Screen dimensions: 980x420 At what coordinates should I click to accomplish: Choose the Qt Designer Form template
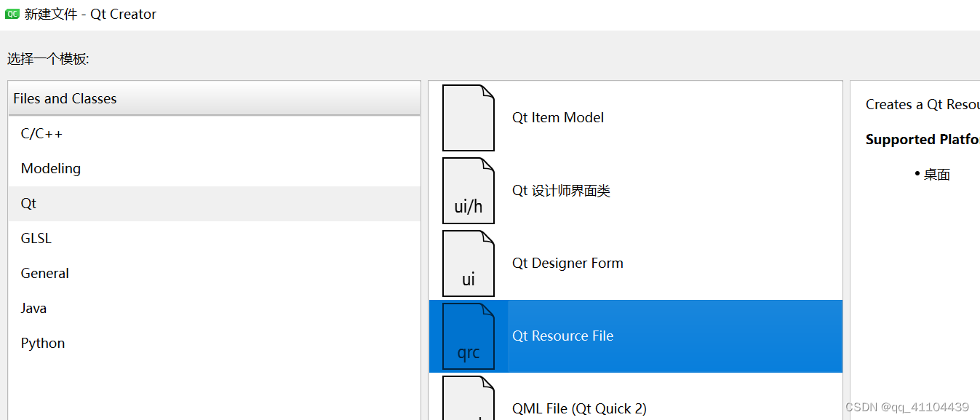(636, 264)
